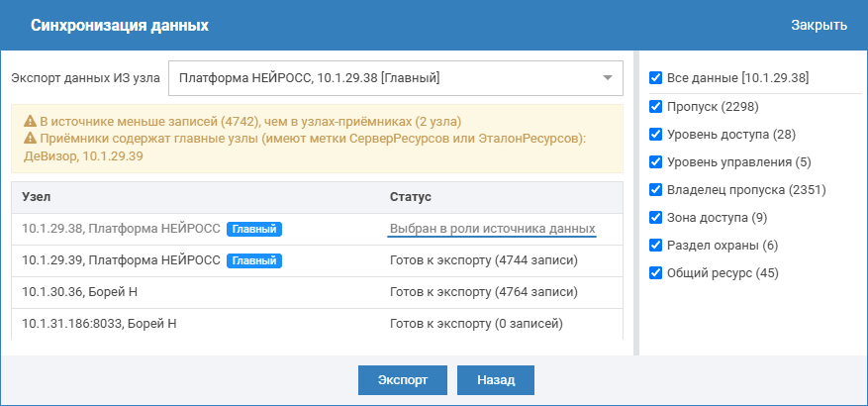This screenshot has height=406, width=868.
Task: Toggle Общий ресурс (45) checkbox
Action: pyautogui.click(x=656, y=273)
